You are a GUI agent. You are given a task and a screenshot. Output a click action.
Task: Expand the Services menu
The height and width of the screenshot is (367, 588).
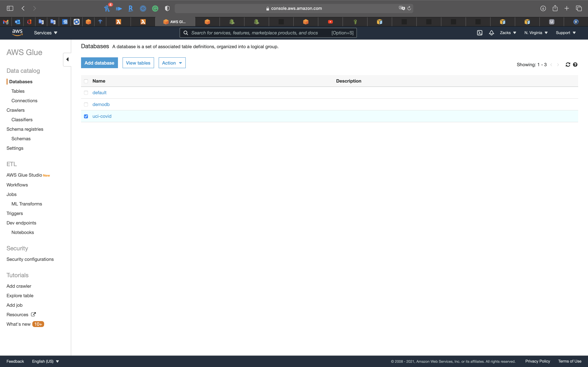click(x=45, y=33)
